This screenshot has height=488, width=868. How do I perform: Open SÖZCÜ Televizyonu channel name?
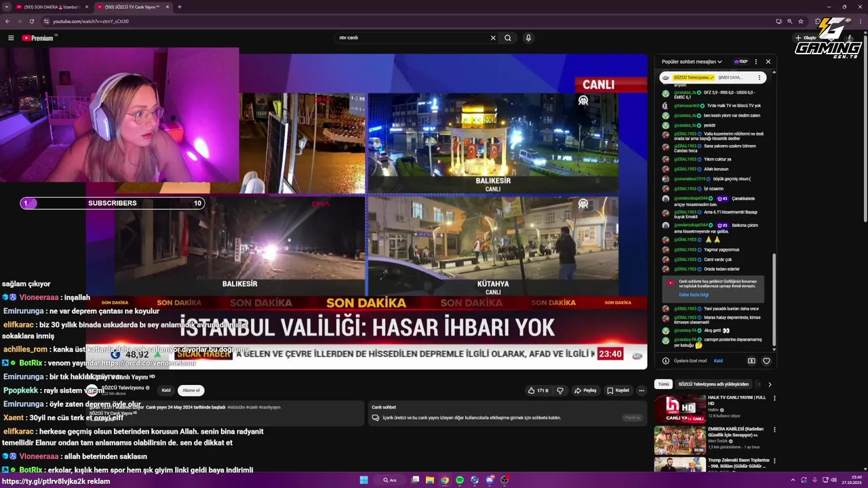[x=123, y=388]
